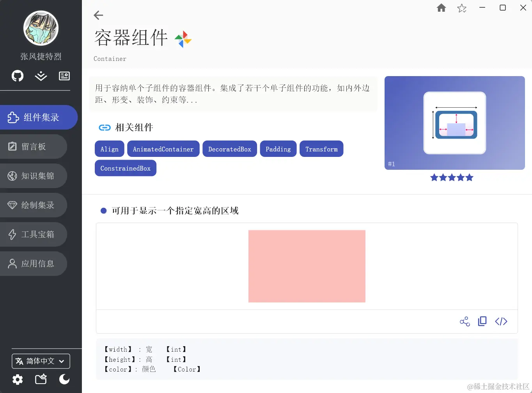Click the 【width】 parameter description line
This screenshot has width=532, height=393.
coord(145,349)
